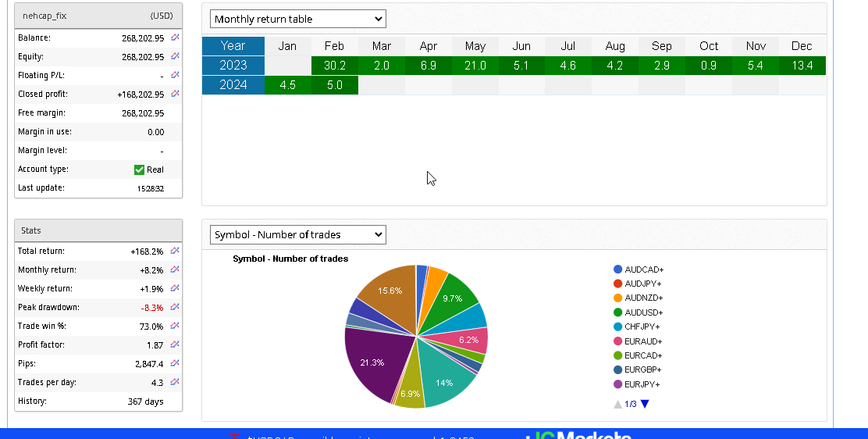Click chart icon next to Balance

[x=175, y=37]
